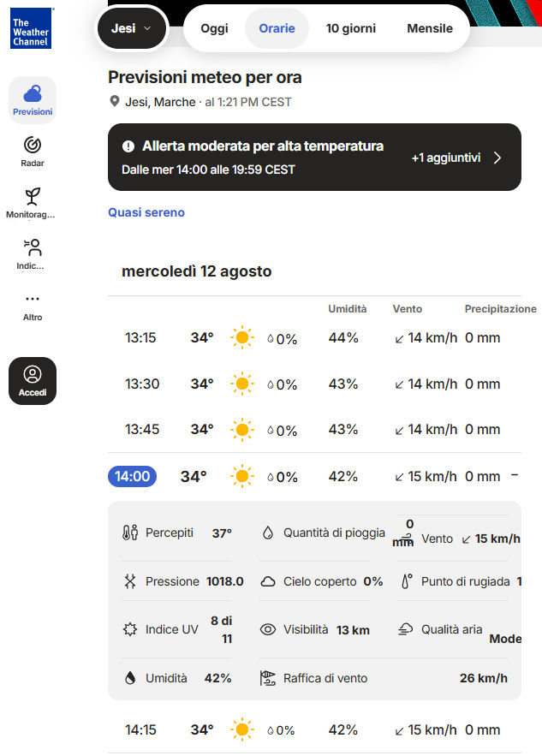Expand alert details with right chevron
Screen dimensions: 542x756
497,158
